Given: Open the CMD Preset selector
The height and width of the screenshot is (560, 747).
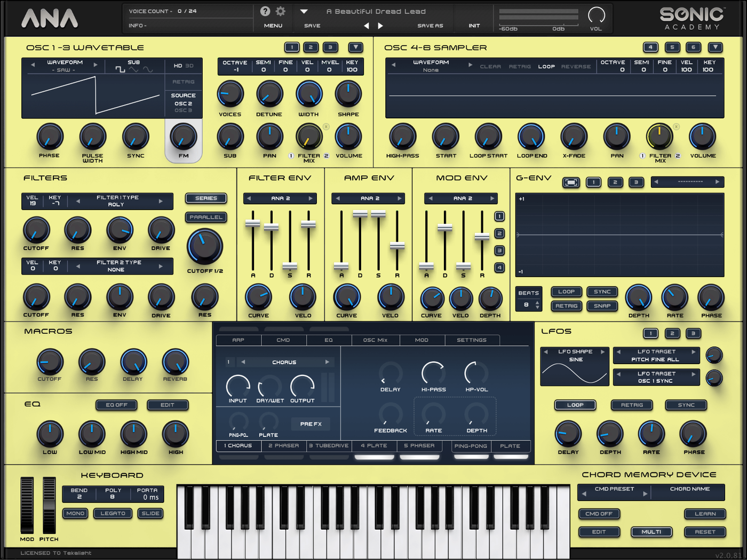Looking at the screenshot, I should [x=615, y=492].
